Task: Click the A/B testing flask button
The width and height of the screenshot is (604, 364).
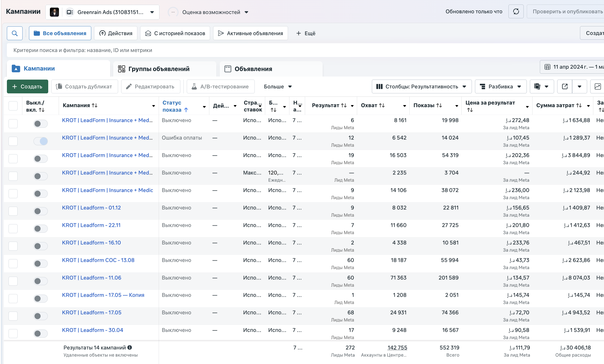Action: click(x=220, y=86)
